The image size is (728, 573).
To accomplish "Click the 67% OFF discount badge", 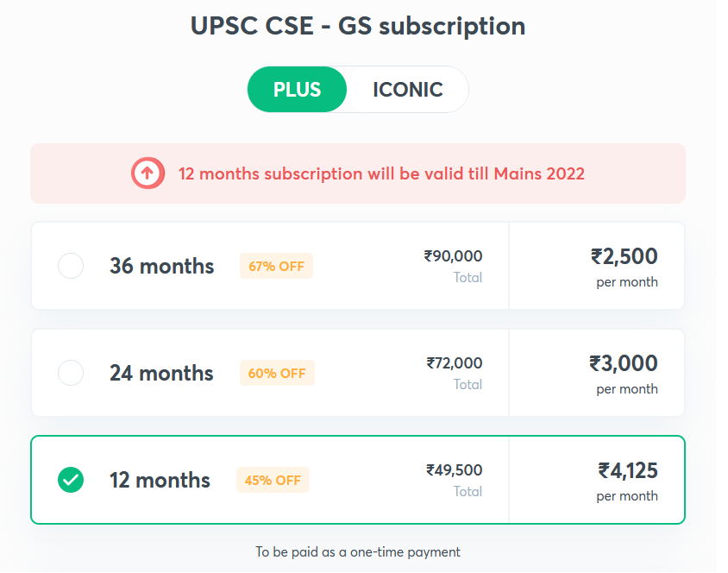I will click(x=276, y=266).
